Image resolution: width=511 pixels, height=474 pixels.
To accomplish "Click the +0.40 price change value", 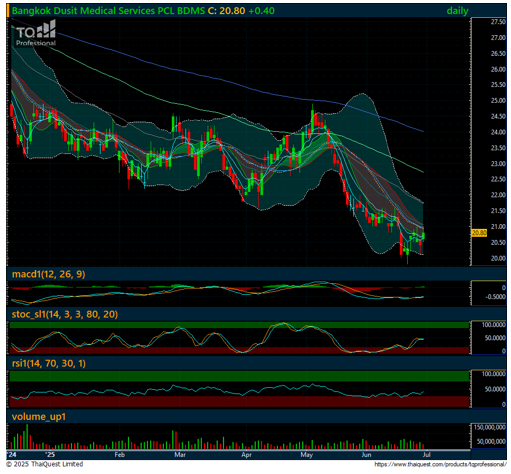I will pyautogui.click(x=262, y=11).
